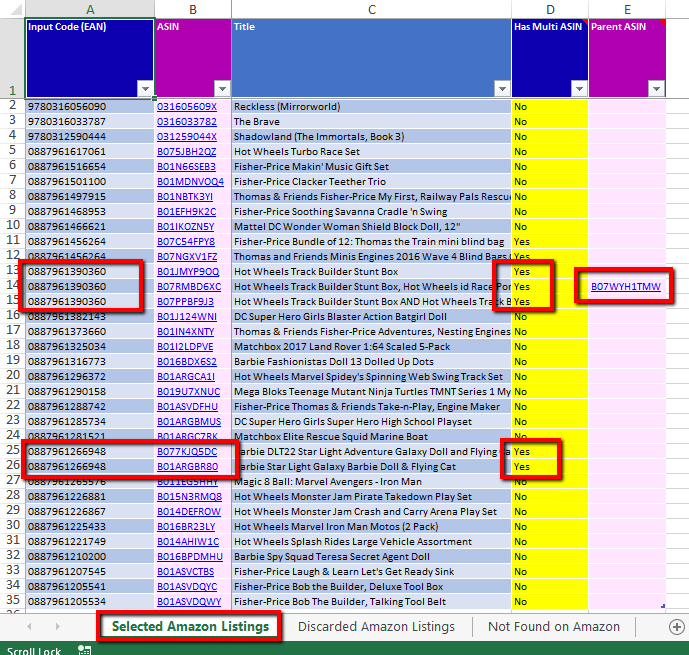Select cell with EAN 9780316056090
The height and width of the screenshot is (655, 689).
tap(90, 107)
